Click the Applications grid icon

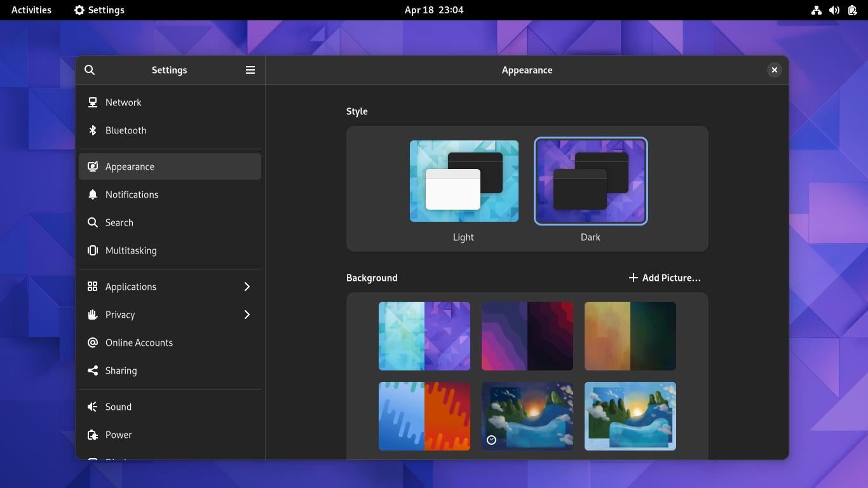(93, 287)
